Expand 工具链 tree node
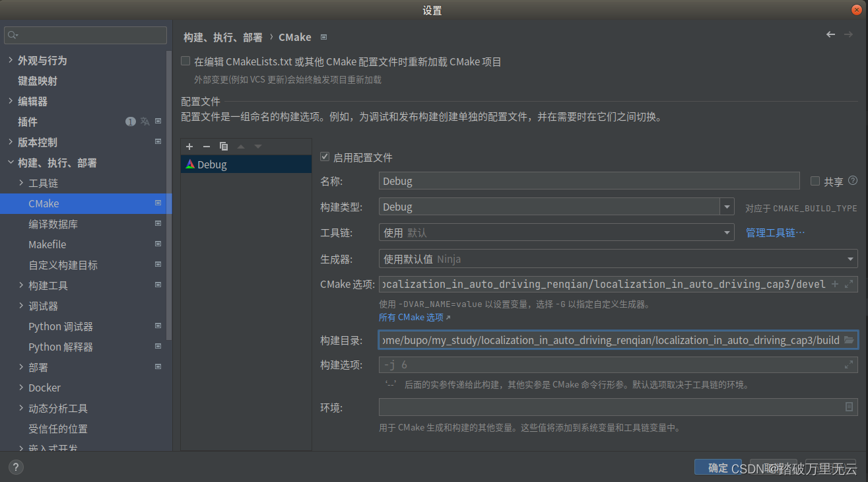This screenshot has width=868, height=482. click(21, 183)
